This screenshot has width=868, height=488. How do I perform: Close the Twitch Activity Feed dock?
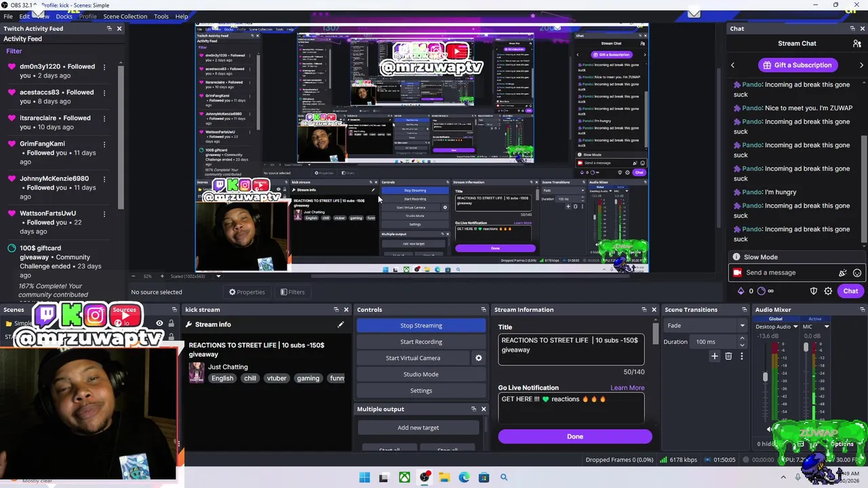(119, 28)
